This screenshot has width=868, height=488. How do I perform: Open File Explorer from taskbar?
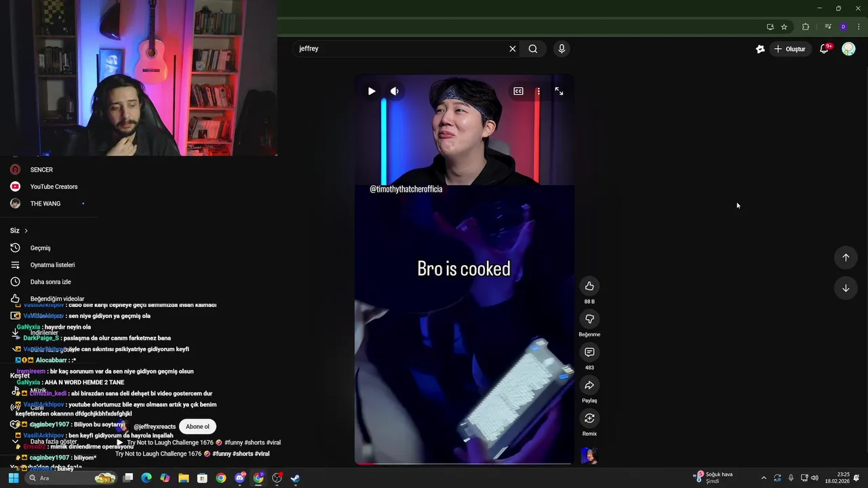tap(184, 478)
